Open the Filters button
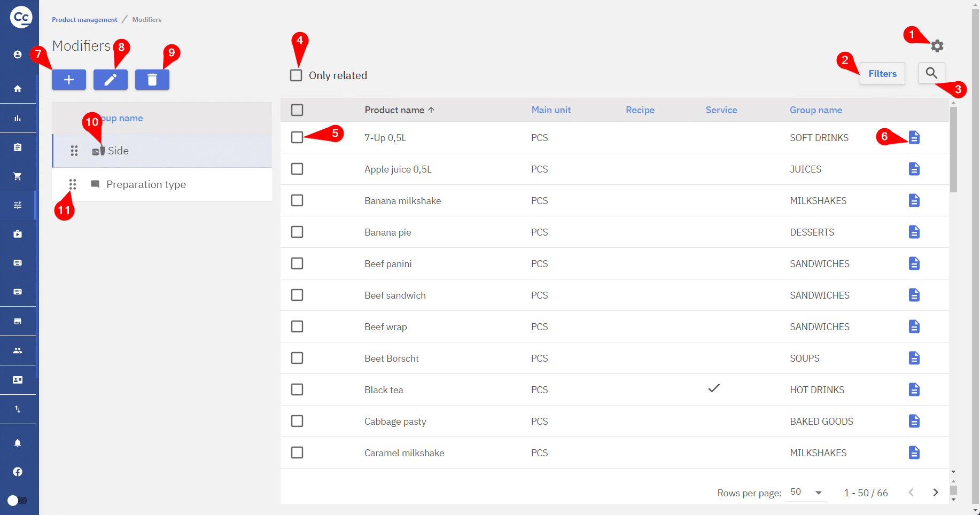The width and height of the screenshot is (980, 515). [x=882, y=74]
